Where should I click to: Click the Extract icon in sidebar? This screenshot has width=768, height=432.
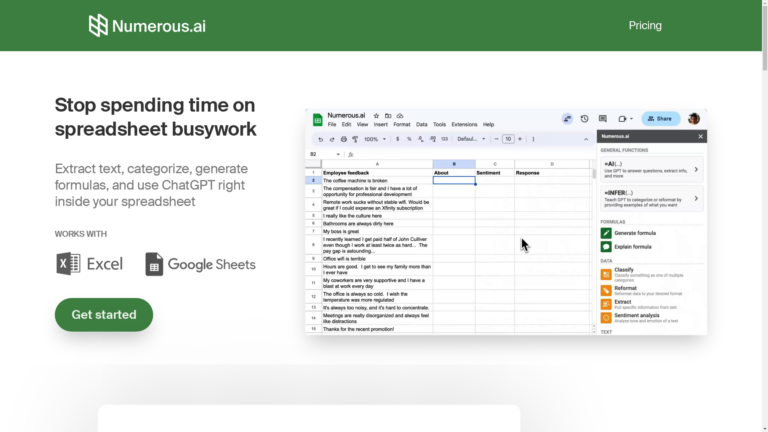click(x=606, y=302)
